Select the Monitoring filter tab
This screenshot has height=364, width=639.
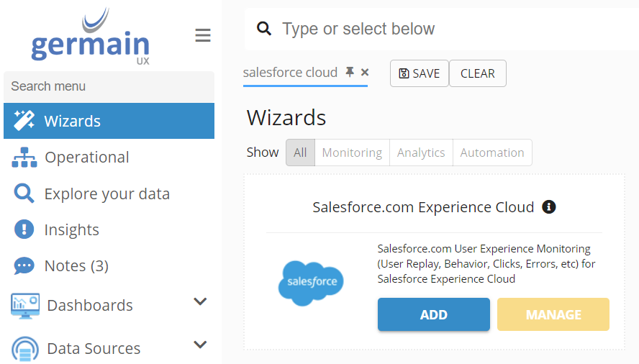pyautogui.click(x=352, y=153)
